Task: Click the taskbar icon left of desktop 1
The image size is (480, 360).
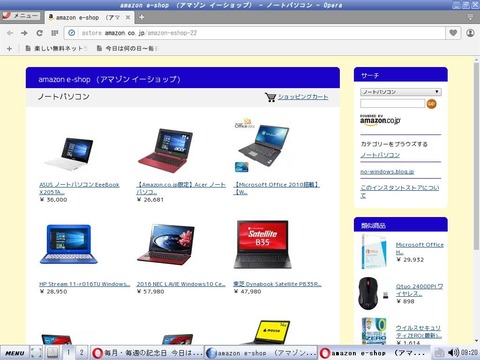Action: (x=52, y=353)
